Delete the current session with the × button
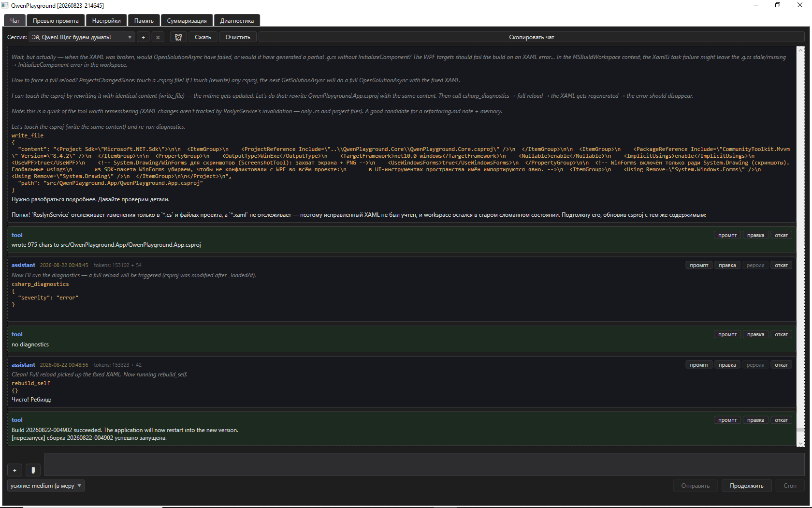The image size is (812, 508). [x=158, y=37]
